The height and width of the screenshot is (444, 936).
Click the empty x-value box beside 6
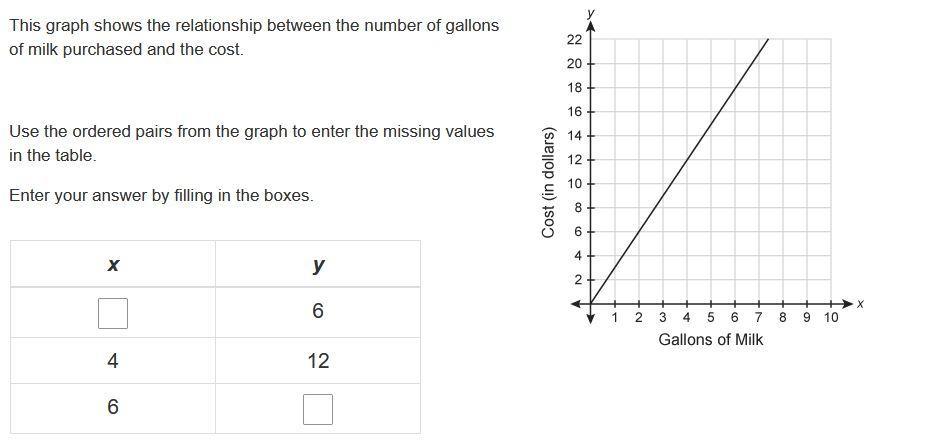click(113, 313)
